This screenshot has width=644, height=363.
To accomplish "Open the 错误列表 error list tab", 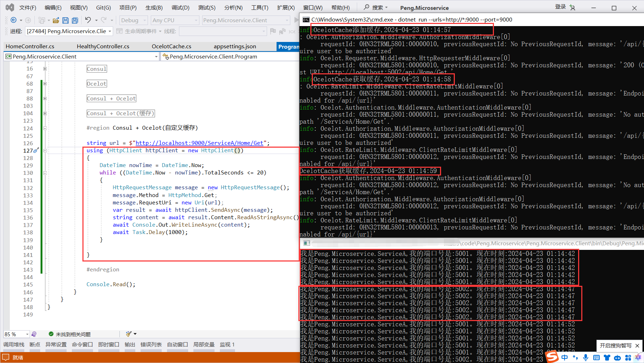I will coord(151,345).
